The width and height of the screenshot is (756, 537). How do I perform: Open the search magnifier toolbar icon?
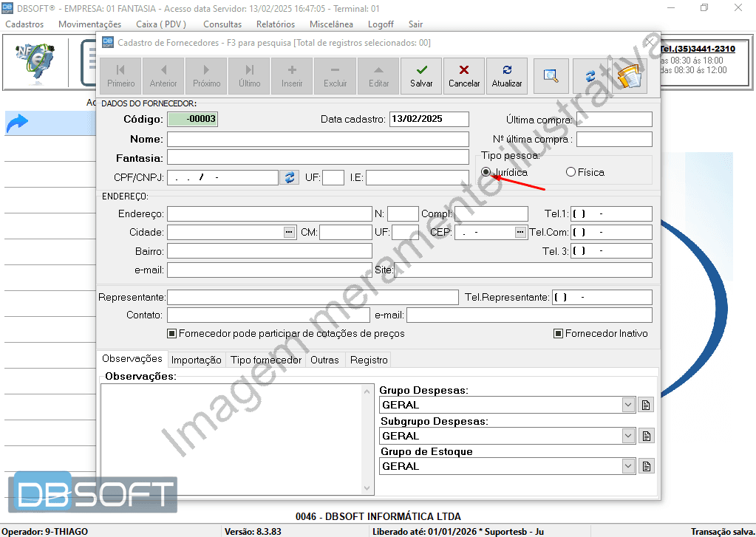point(551,76)
